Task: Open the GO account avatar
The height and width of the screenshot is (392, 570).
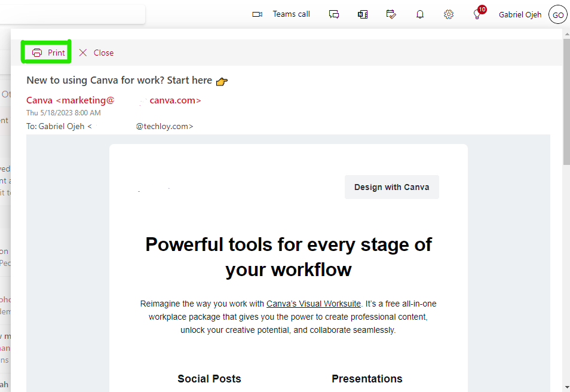Action: point(557,14)
